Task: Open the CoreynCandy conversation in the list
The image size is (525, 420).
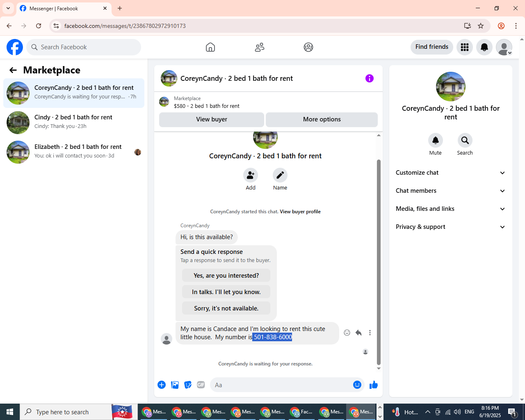Action: 74,93
